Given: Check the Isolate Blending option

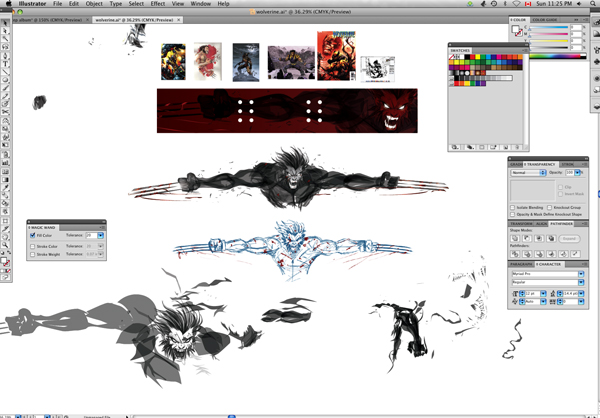Looking at the screenshot, I should pyautogui.click(x=512, y=207).
